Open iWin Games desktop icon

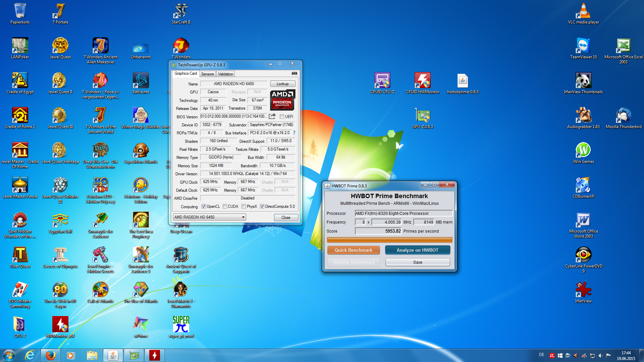click(584, 153)
